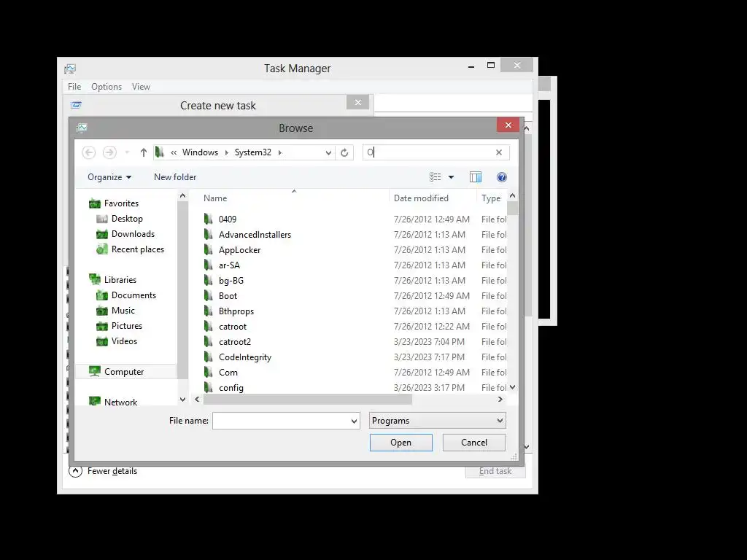Screen dimensions: 747x560
Task: Select Documents in Libraries
Action: (133, 295)
